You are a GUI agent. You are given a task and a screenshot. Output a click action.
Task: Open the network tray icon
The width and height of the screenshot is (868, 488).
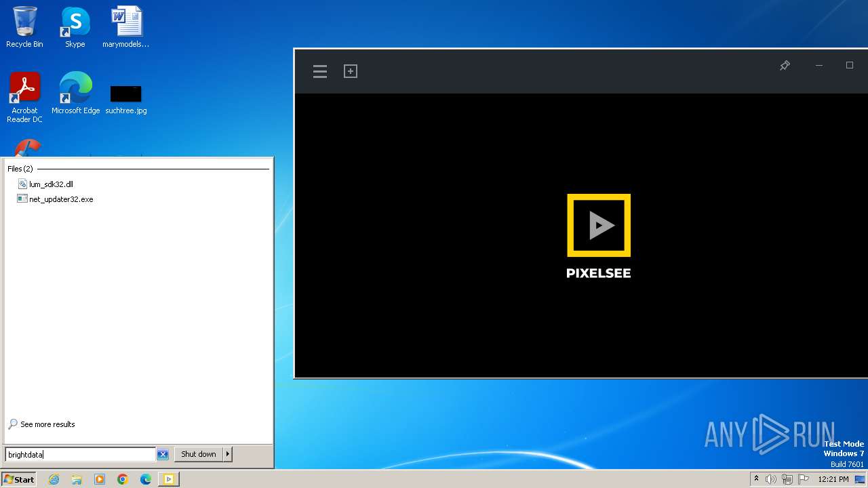click(x=787, y=479)
